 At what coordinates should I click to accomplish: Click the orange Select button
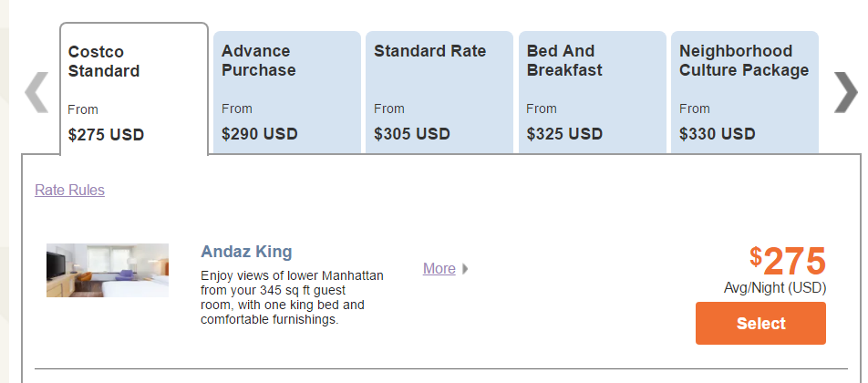pyautogui.click(x=760, y=323)
